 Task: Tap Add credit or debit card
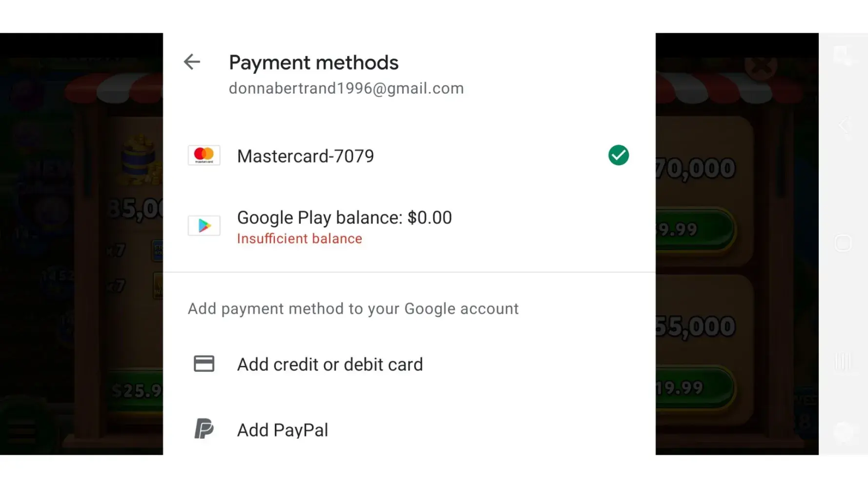330,365
